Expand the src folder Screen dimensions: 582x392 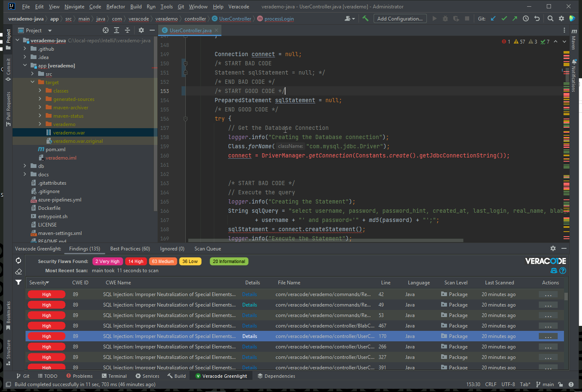click(x=32, y=74)
